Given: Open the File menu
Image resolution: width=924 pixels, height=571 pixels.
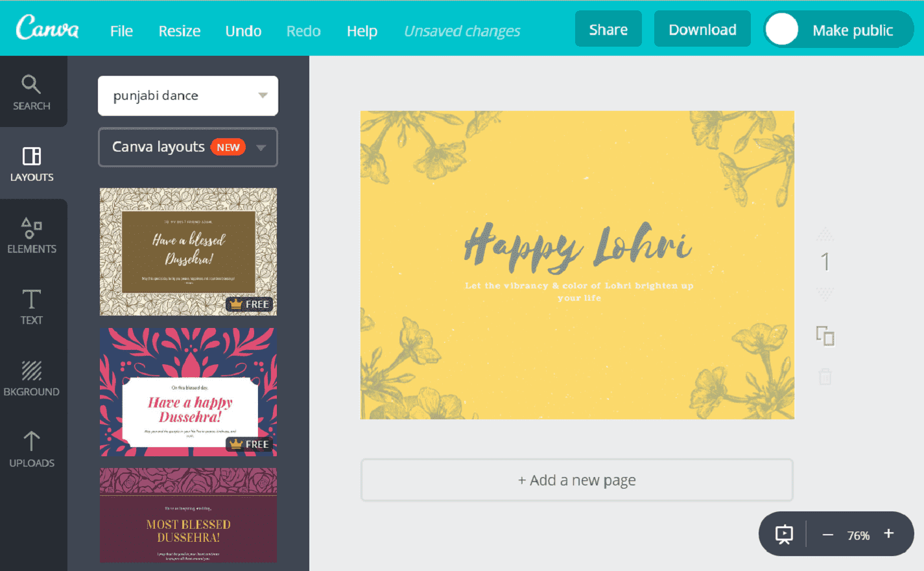Looking at the screenshot, I should [121, 30].
